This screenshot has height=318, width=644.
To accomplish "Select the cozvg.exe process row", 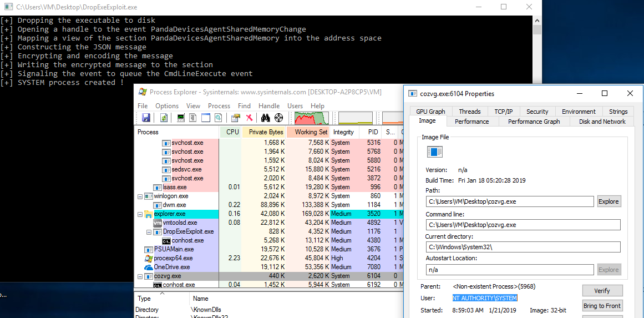I will tap(270, 276).
